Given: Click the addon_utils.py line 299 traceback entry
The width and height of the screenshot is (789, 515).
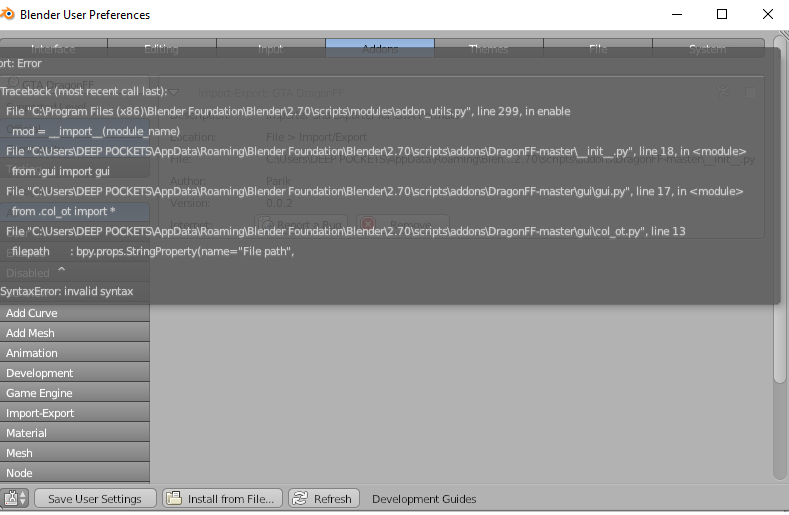Looking at the screenshot, I should [x=288, y=111].
